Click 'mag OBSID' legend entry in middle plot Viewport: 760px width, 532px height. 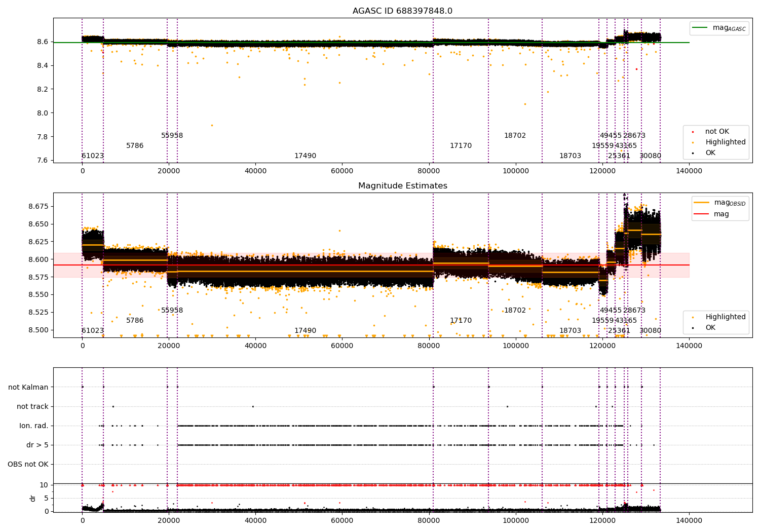click(x=720, y=203)
